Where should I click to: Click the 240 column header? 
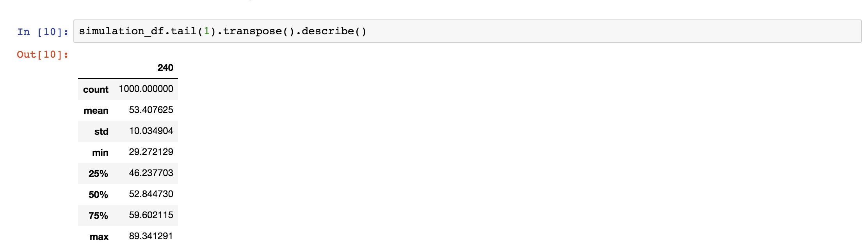coord(165,68)
